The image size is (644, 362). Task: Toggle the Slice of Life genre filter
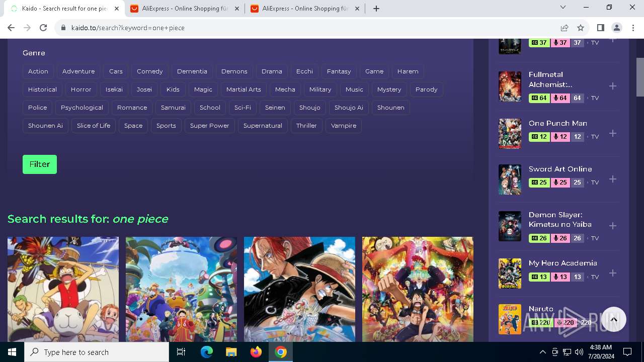click(94, 126)
